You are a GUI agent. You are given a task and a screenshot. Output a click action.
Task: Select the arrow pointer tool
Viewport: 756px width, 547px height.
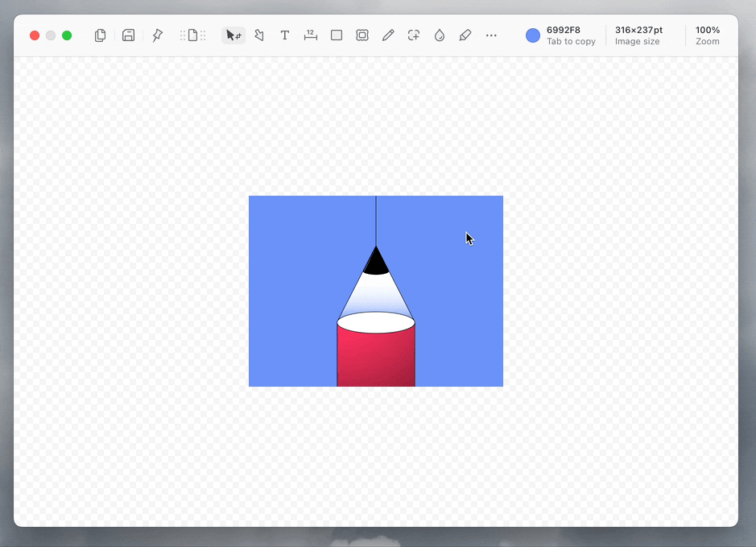(x=233, y=35)
